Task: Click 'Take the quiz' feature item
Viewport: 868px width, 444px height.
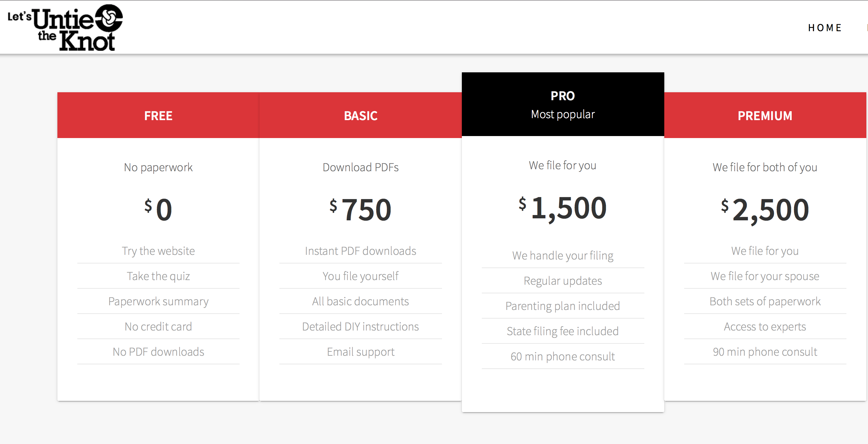Action: [158, 276]
